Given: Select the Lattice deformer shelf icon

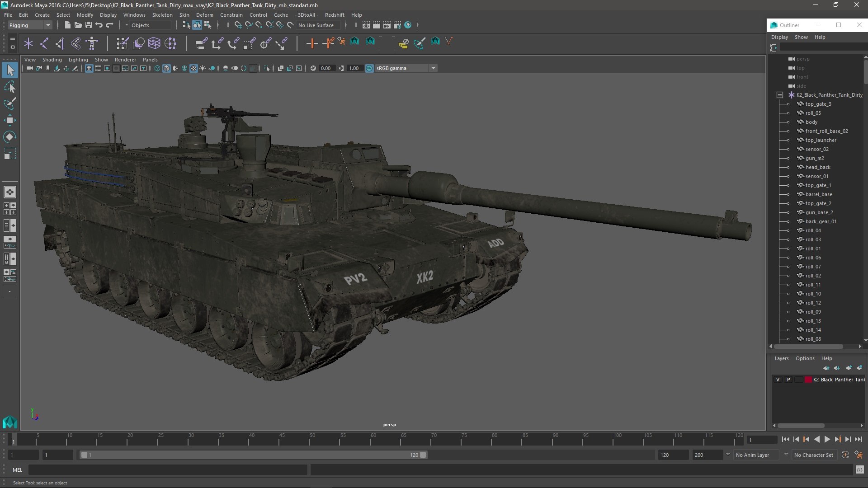Looking at the screenshot, I should pyautogui.click(x=154, y=43).
